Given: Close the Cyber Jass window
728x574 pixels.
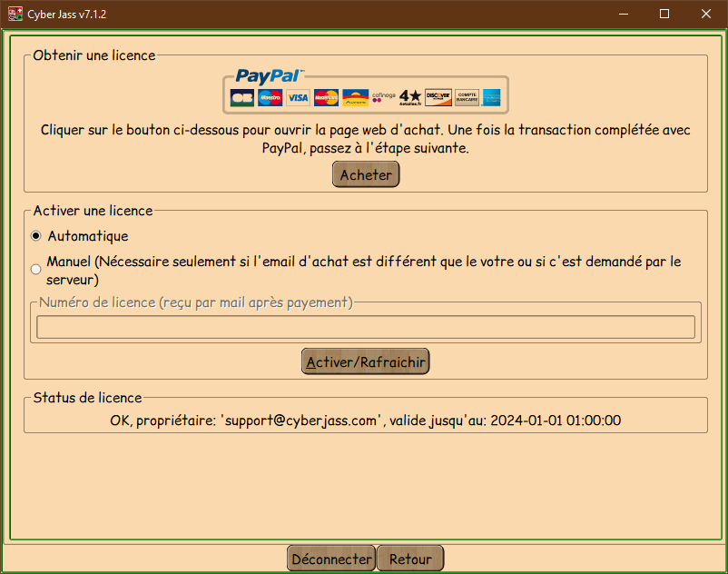Looking at the screenshot, I should (x=706, y=14).
